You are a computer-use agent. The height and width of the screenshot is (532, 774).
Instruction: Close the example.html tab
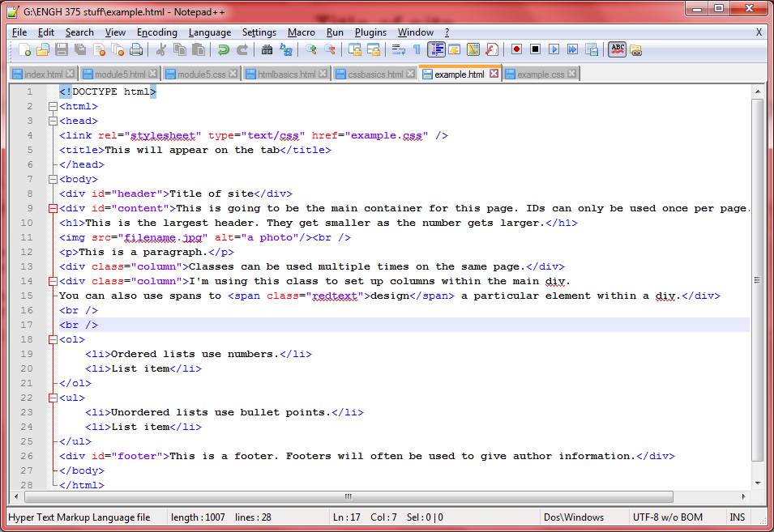click(494, 74)
